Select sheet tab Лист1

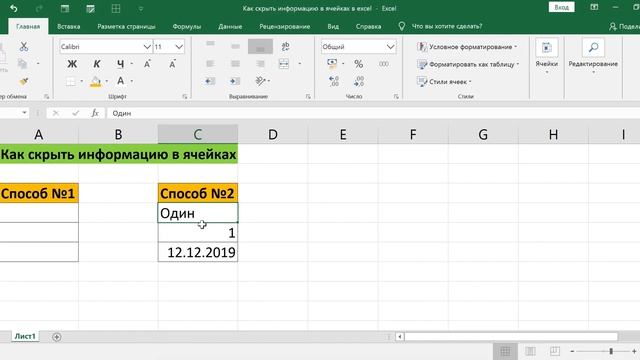point(25,336)
